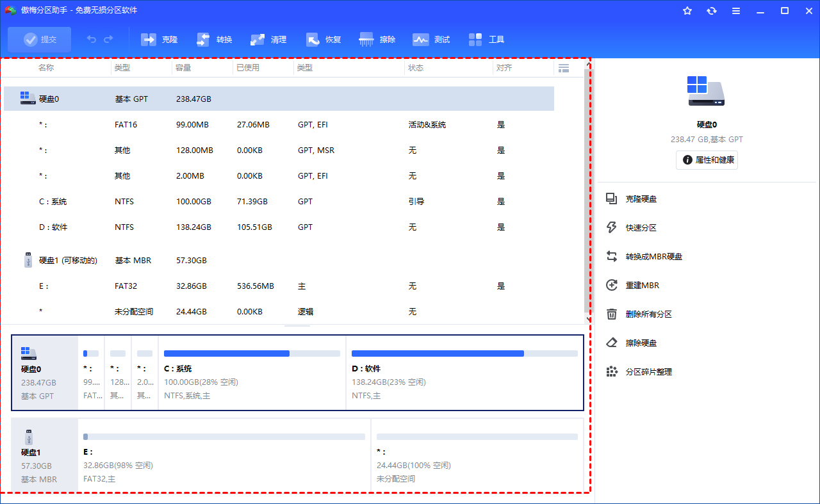
Task: Click the undo arrow in toolbar
Action: pos(92,40)
